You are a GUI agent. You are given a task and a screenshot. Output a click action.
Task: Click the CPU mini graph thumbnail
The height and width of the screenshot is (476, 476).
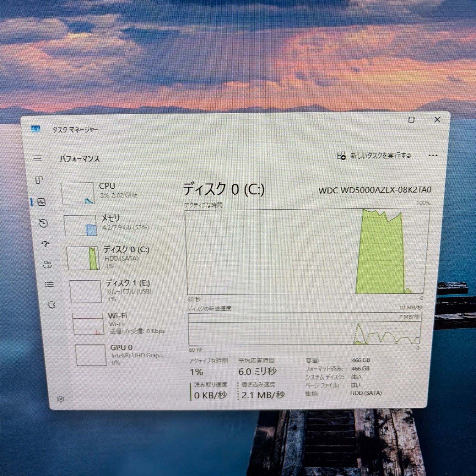[77, 193]
